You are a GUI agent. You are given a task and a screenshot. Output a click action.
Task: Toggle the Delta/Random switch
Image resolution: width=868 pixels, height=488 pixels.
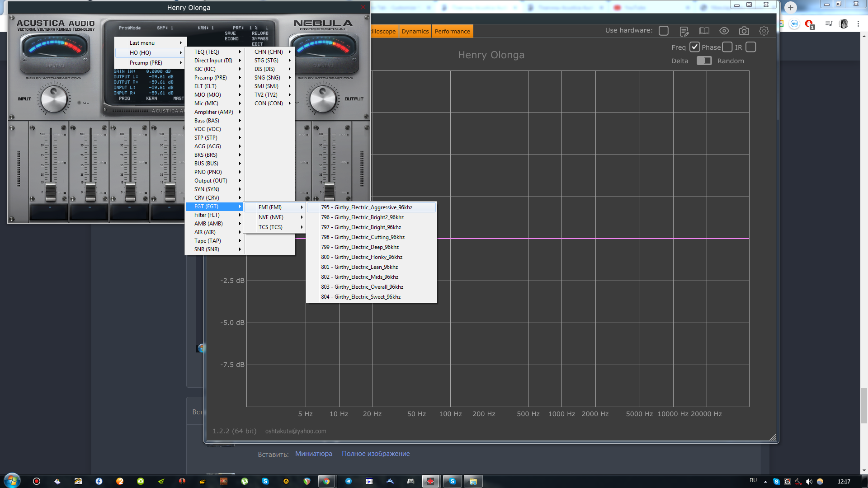pyautogui.click(x=704, y=61)
